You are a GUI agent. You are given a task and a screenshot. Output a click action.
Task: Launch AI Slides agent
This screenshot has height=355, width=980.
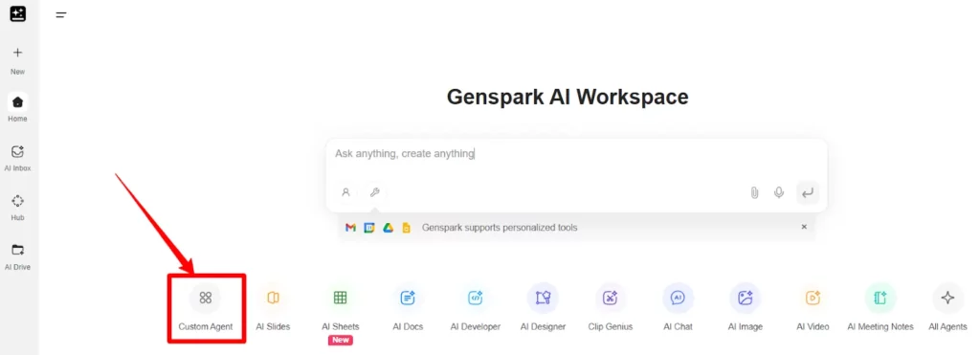pyautogui.click(x=273, y=307)
